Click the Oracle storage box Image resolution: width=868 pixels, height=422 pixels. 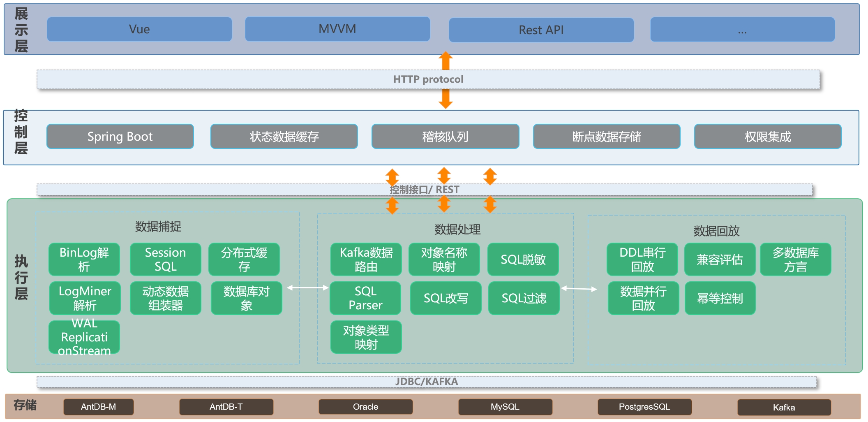366,407
